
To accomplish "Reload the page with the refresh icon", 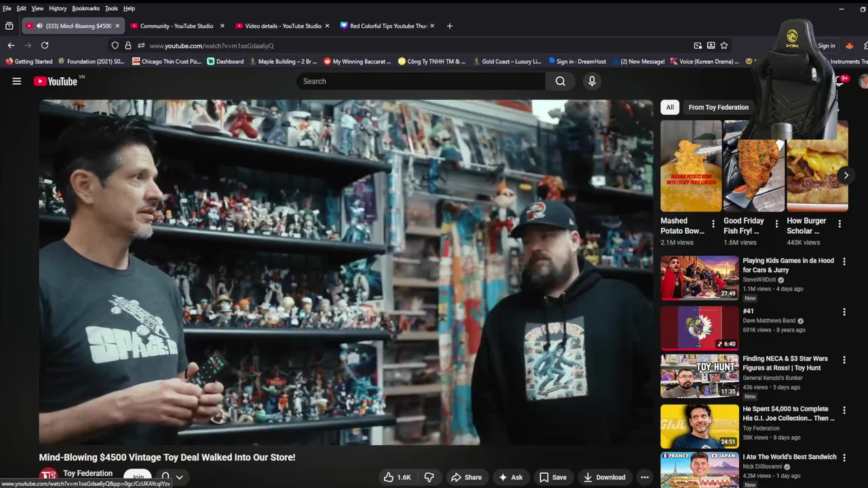I will [45, 45].
